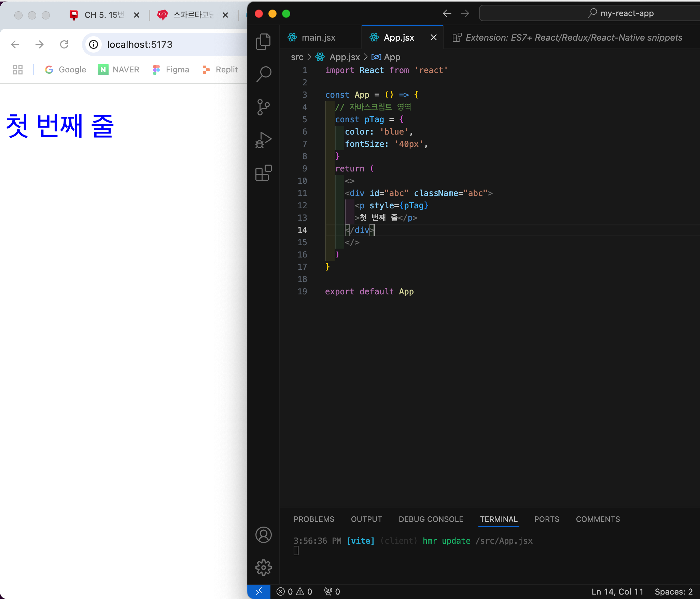Close the App.jsx tab
This screenshot has width=700, height=599.
tap(434, 38)
